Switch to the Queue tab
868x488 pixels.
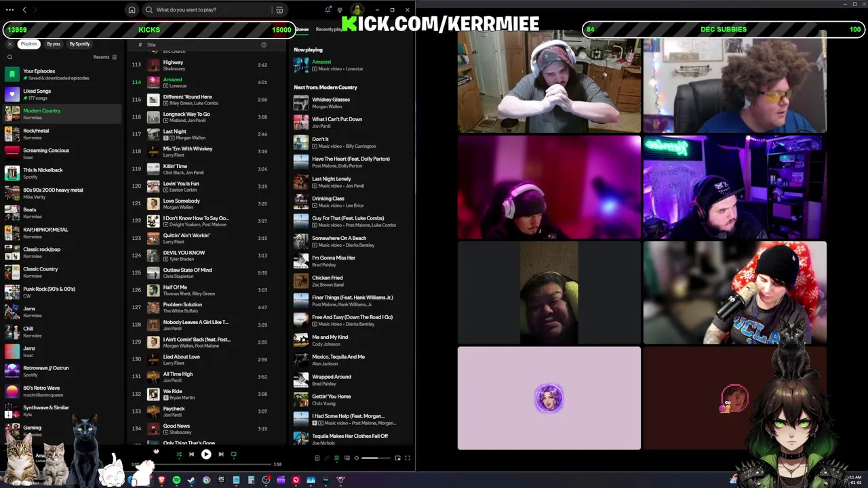point(302,29)
